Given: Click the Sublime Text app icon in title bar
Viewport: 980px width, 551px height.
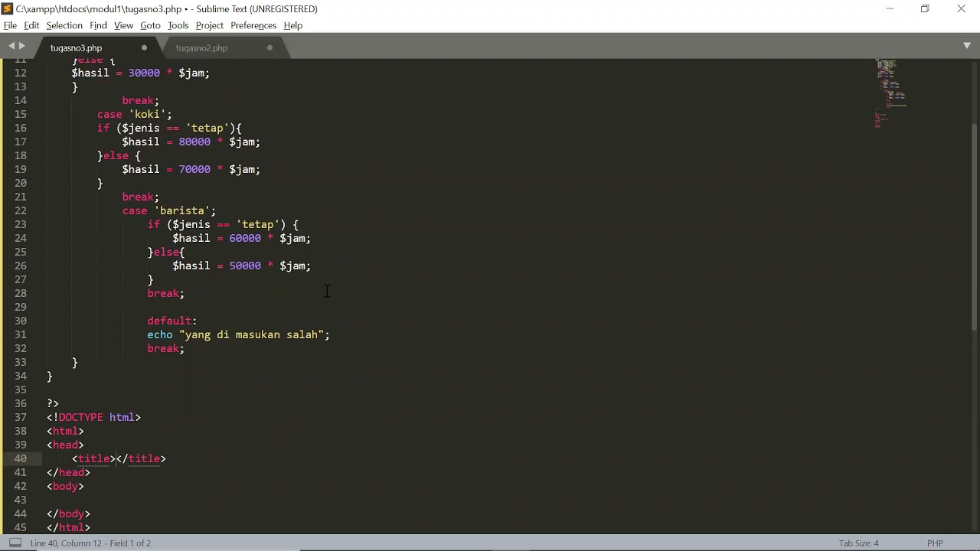Looking at the screenshot, I should pos(7,9).
